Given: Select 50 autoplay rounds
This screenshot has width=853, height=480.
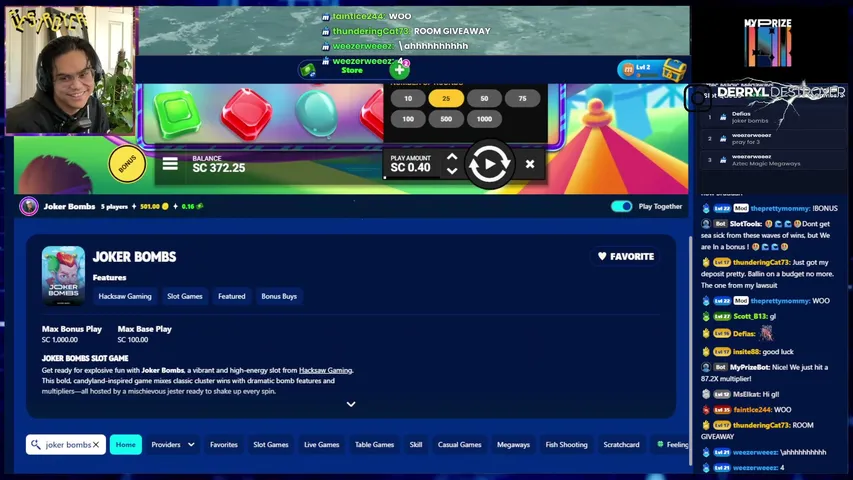Looking at the screenshot, I should [484, 99].
